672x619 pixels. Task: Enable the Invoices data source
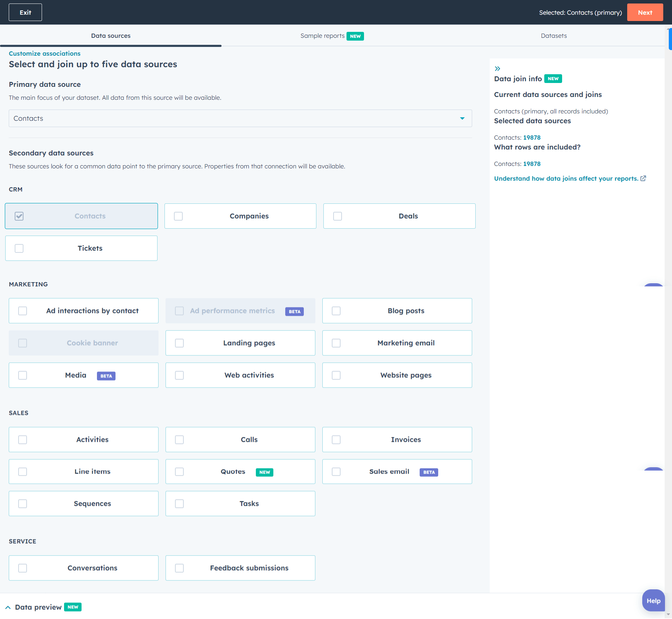pyautogui.click(x=336, y=440)
